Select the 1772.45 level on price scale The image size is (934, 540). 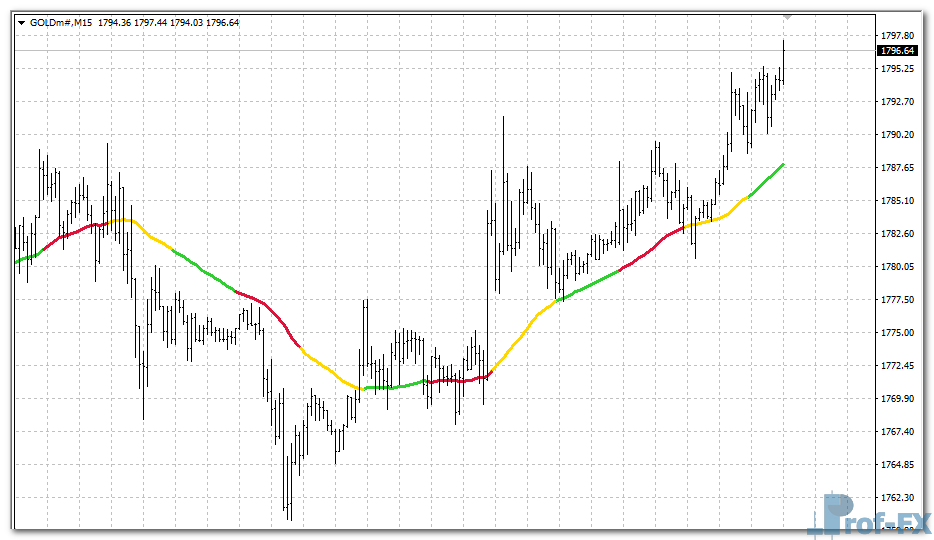898,365
